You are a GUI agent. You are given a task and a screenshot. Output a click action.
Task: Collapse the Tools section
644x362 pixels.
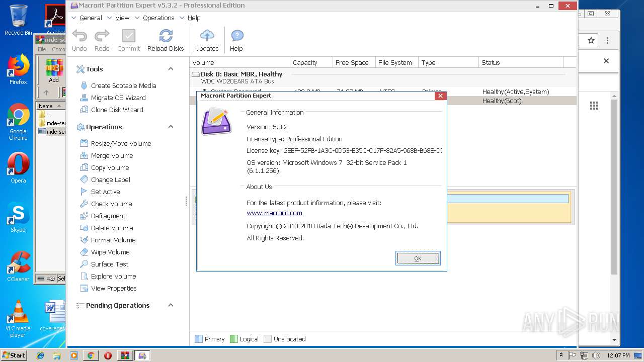coord(171,69)
